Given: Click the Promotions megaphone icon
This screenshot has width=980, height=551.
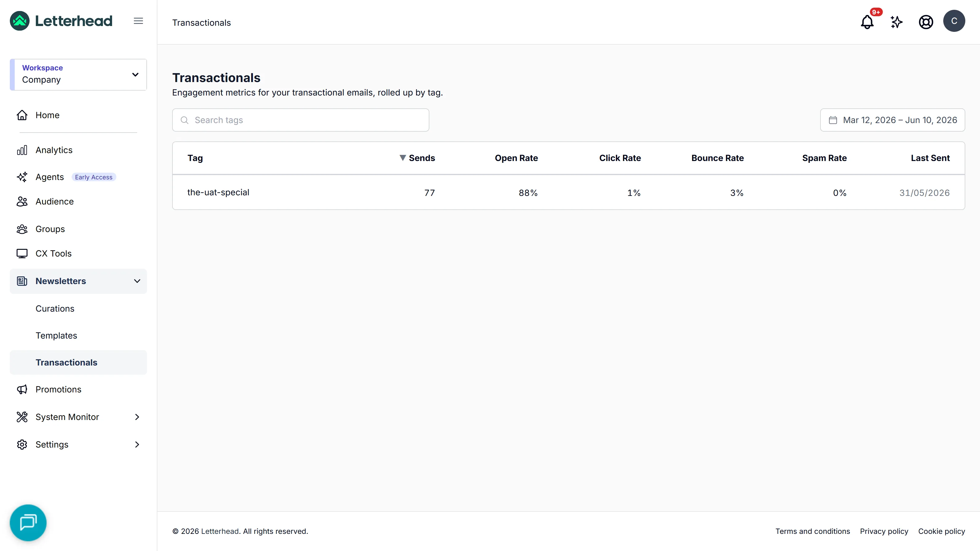Looking at the screenshot, I should click(x=22, y=390).
